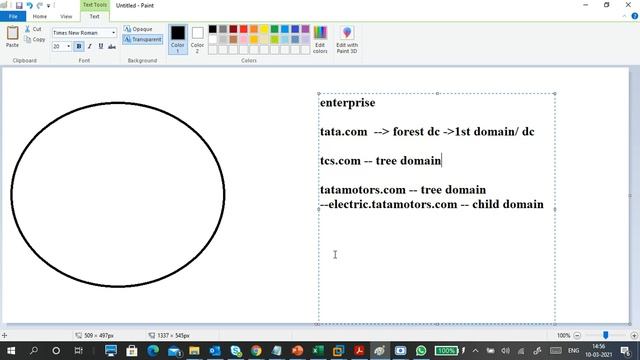Click the Copy icon
The width and height of the screenshot is (640, 360).
pos(28,39)
